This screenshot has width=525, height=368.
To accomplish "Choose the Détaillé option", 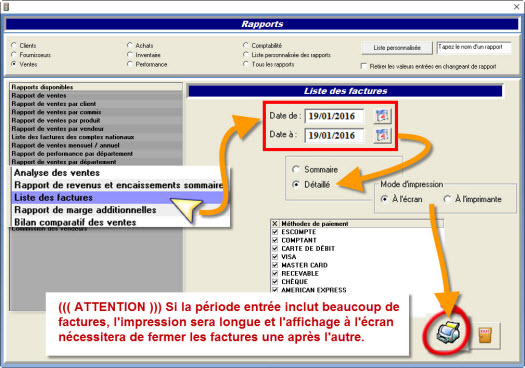I will coord(296,184).
